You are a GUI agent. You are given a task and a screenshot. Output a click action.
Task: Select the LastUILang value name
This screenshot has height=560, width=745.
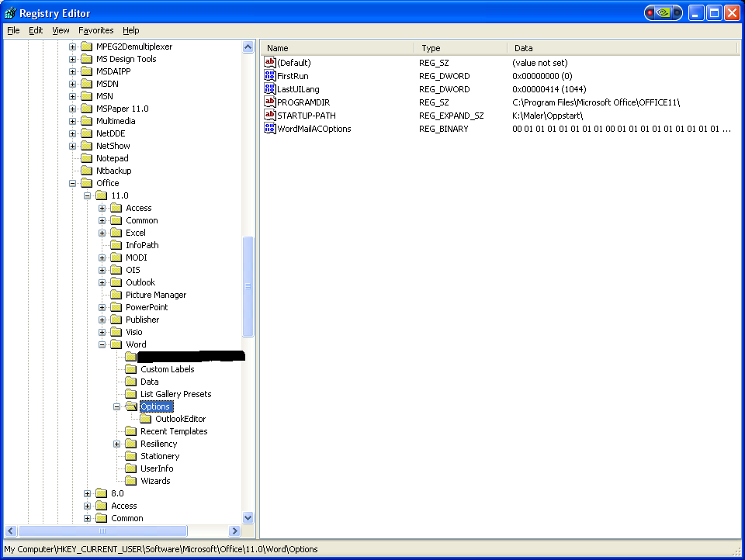pos(298,89)
